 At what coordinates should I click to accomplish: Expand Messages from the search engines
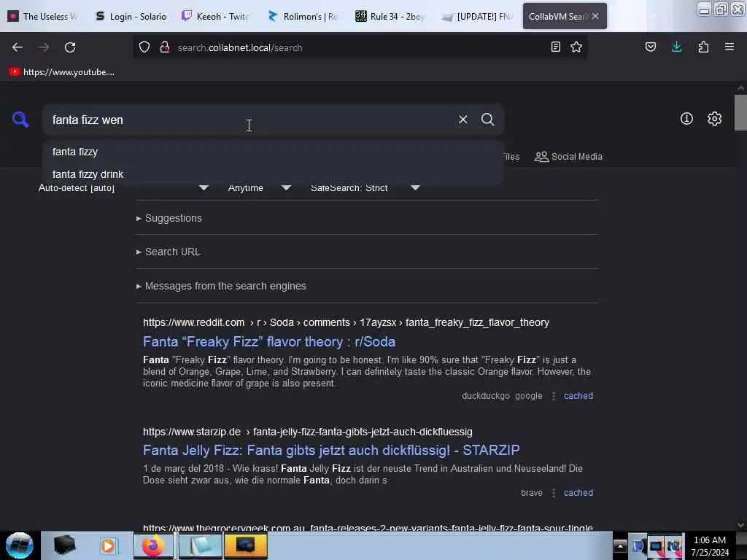221,286
